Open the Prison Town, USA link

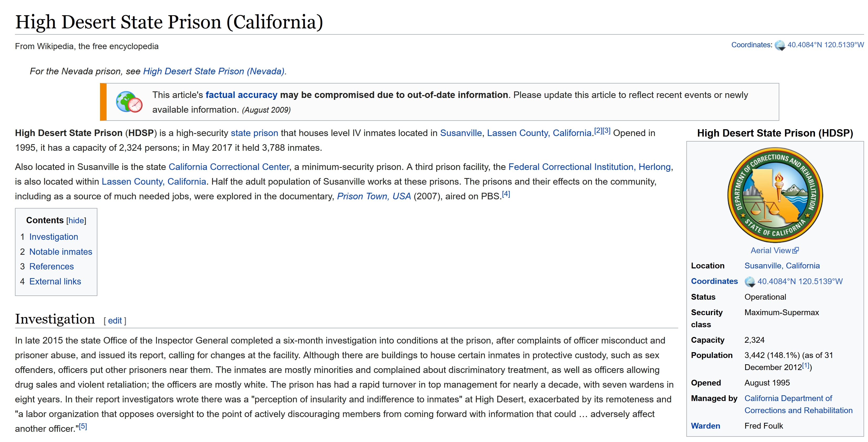click(374, 196)
